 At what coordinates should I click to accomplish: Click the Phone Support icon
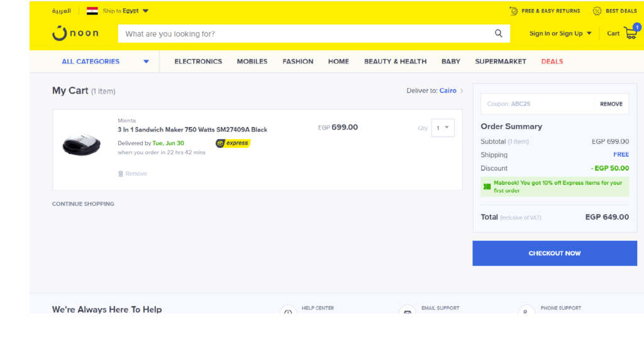(x=526, y=311)
